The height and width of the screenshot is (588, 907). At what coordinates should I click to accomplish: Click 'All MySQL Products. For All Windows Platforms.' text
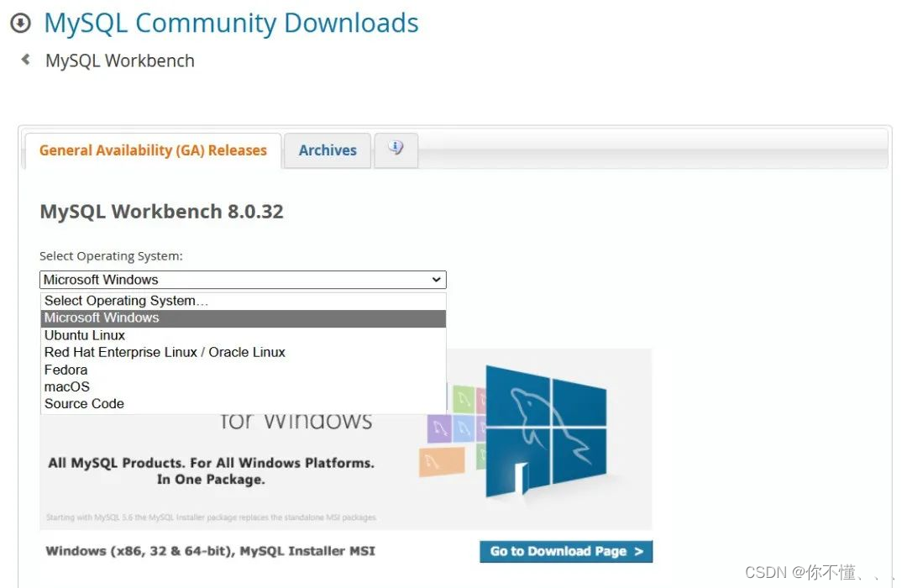211,463
